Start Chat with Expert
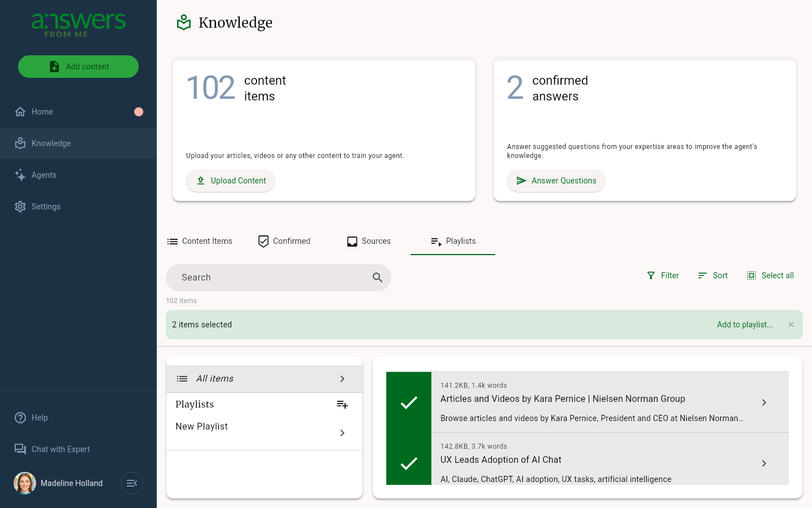Viewport: 812px width, 508px height. [78, 449]
